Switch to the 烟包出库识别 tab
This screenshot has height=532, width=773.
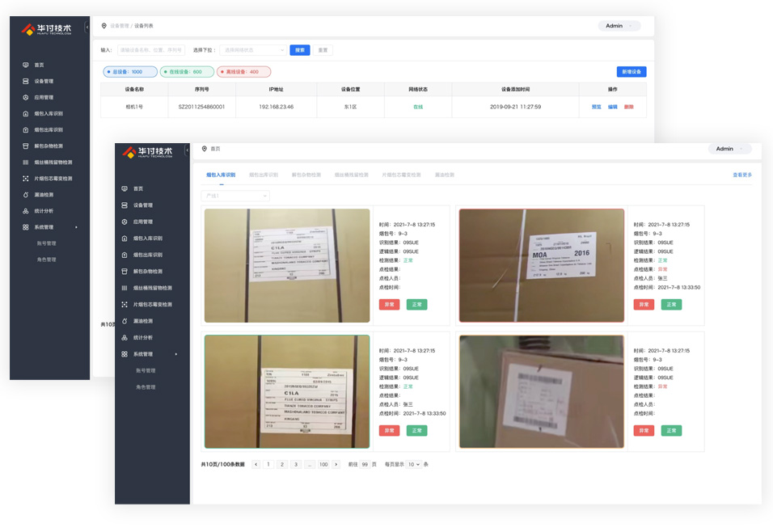point(263,175)
